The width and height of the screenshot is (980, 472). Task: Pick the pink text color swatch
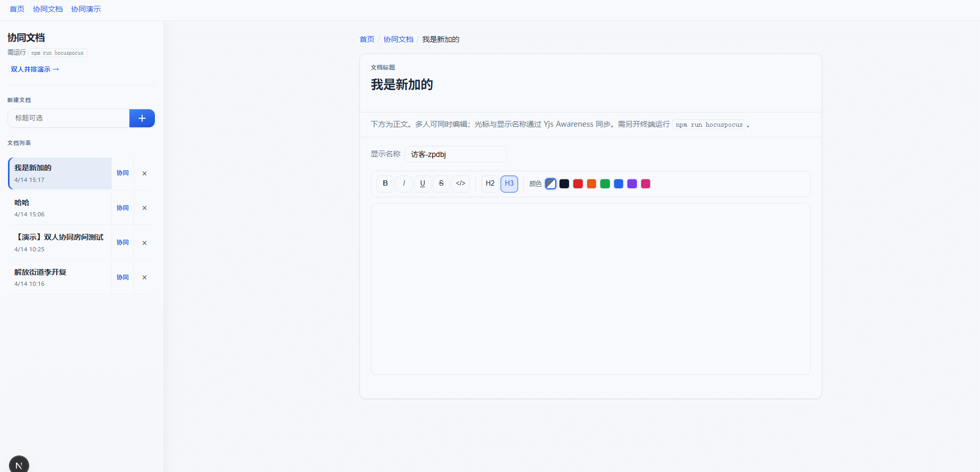[645, 183]
